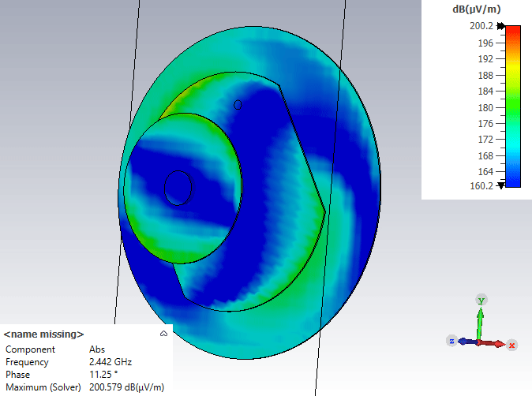Image resolution: width=532 pixels, height=396 pixels.
Task: Click the <name missing> panel title
Action: [x=43, y=334]
